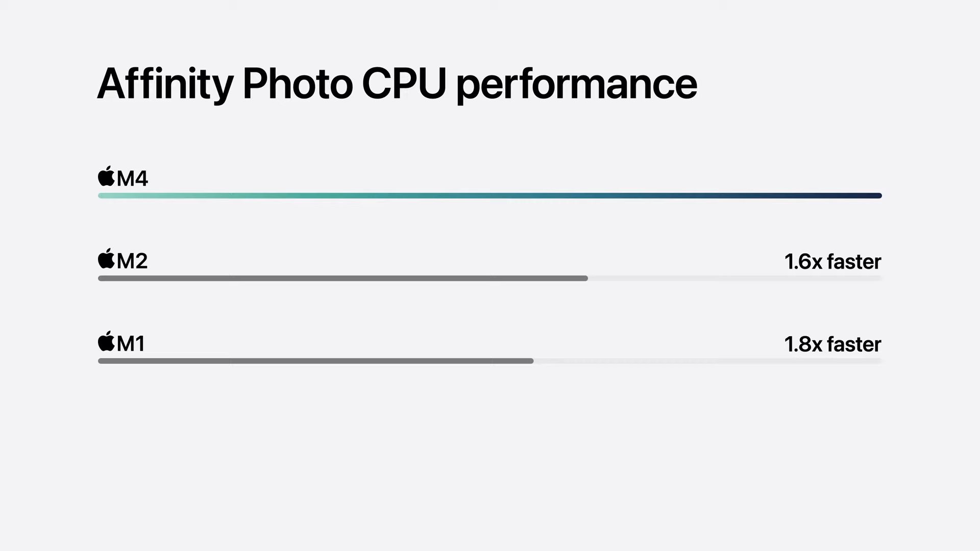The image size is (980, 551).
Task: Select the M4 performance bar
Action: [x=489, y=196]
